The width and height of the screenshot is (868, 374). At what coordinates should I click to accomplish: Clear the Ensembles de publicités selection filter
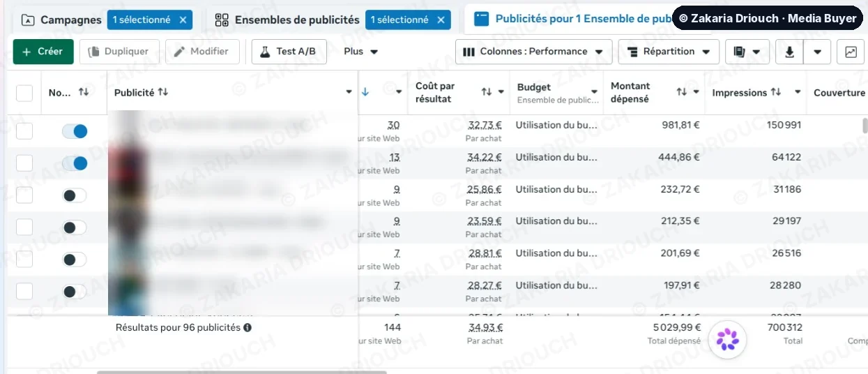pos(441,20)
